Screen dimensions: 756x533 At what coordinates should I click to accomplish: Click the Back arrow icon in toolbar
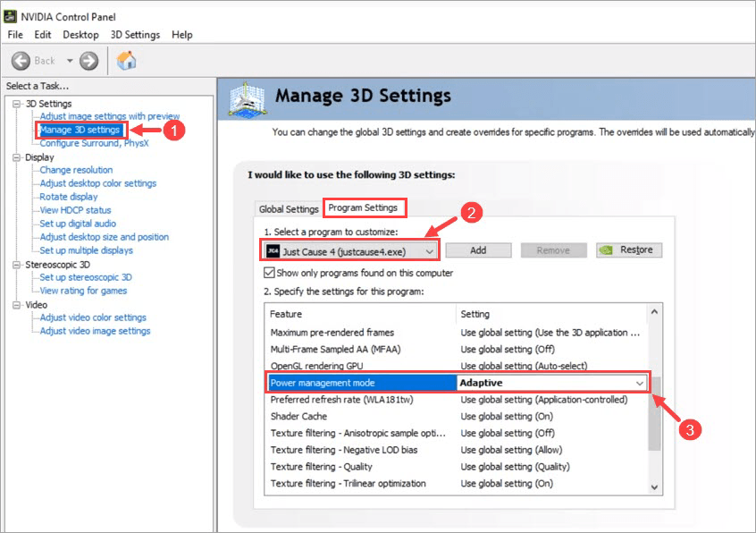coord(21,61)
